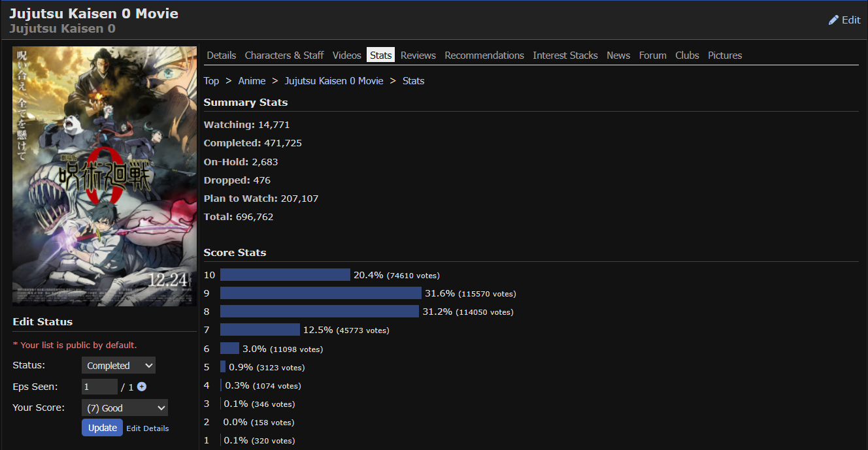This screenshot has width=868, height=450.
Task: Click the 0.0% (158 votes) text
Action: tap(259, 422)
